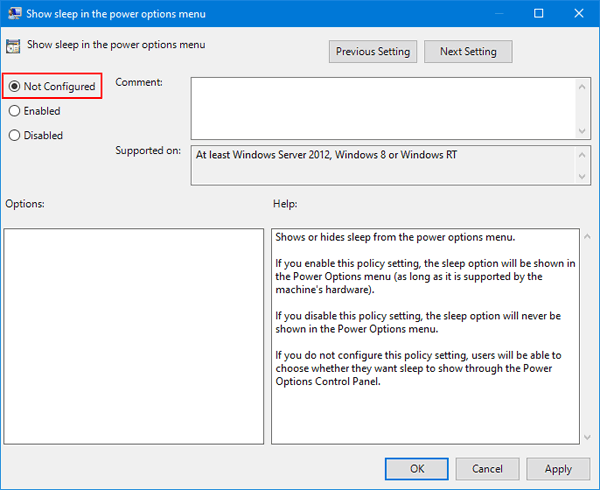The height and width of the screenshot is (490, 600).
Task: Go to Next Setting
Action: [467, 51]
